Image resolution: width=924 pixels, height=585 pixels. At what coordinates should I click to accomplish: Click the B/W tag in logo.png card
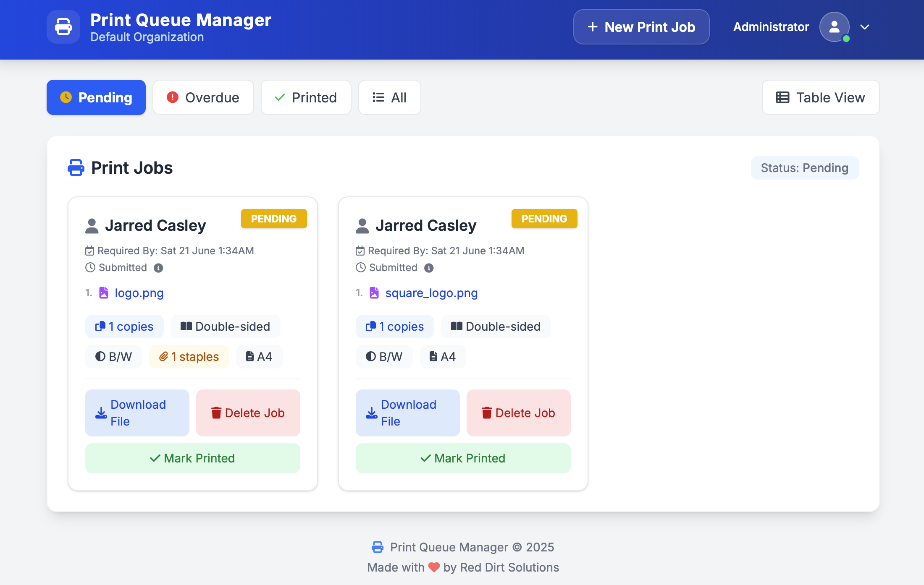pos(114,357)
